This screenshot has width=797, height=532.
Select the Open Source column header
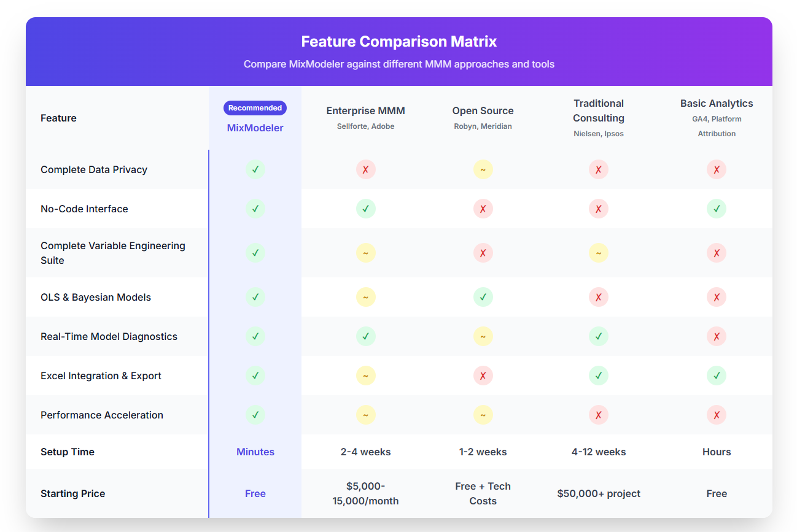[x=483, y=111]
